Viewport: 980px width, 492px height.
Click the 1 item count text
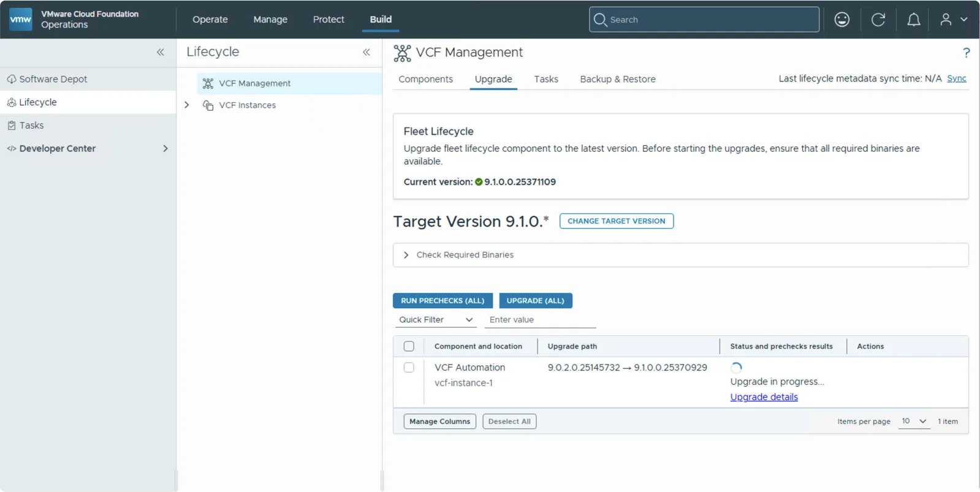tap(948, 422)
